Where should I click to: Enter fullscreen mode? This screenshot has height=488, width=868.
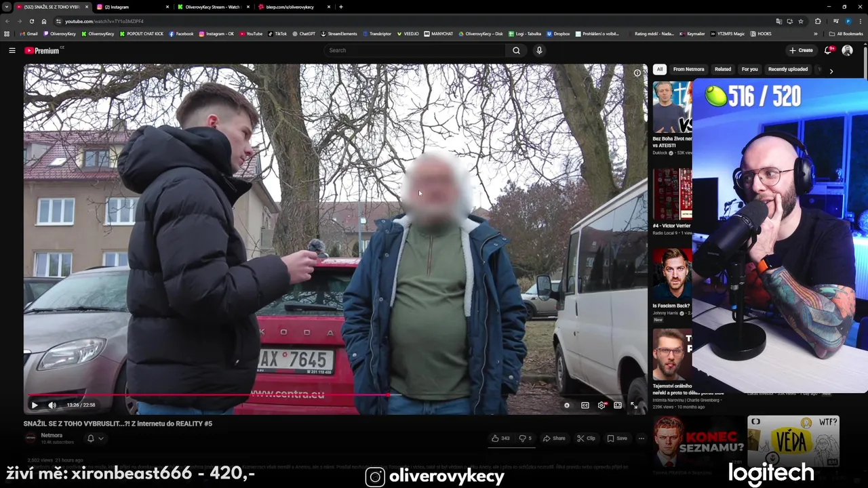634,405
